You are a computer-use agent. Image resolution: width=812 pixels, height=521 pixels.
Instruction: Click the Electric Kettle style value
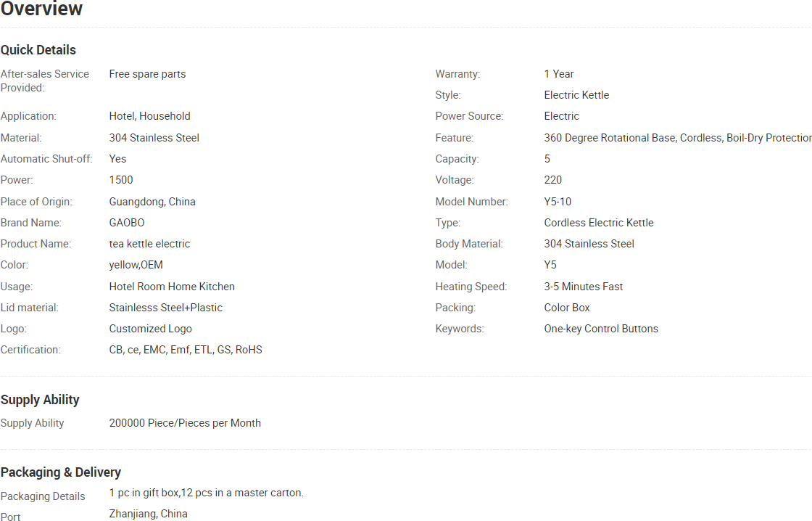pyautogui.click(x=576, y=95)
